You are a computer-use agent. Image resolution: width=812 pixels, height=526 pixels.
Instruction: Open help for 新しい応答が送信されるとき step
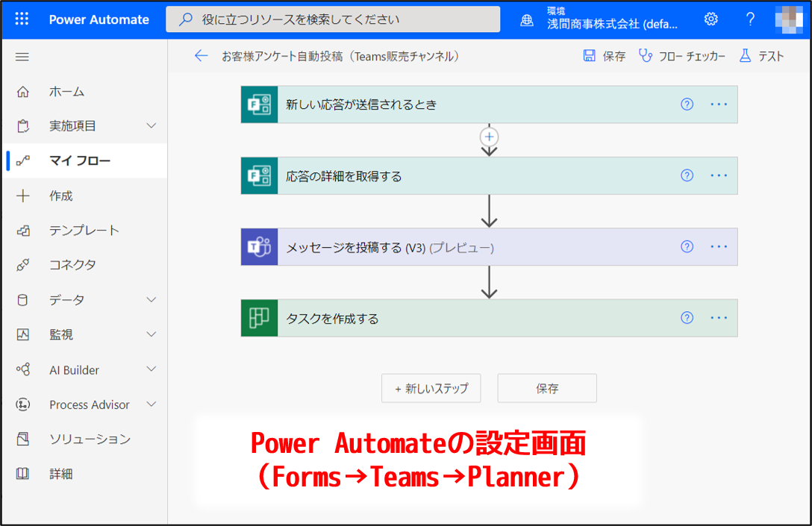(x=687, y=104)
